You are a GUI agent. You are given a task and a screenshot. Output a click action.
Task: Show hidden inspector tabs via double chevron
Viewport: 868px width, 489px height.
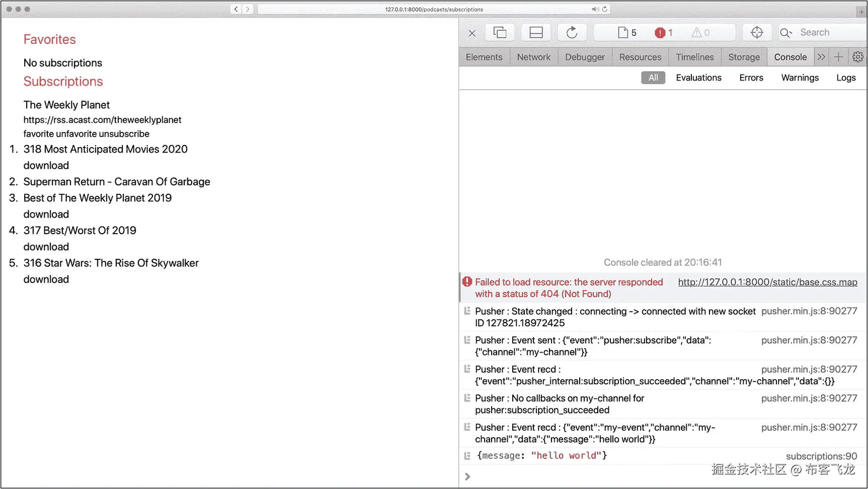[x=821, y=57]
